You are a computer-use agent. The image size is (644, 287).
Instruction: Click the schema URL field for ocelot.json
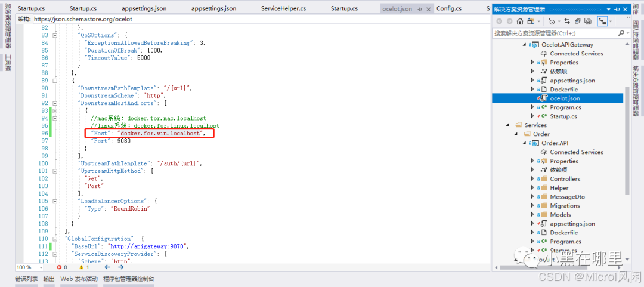tap(261, 19)
